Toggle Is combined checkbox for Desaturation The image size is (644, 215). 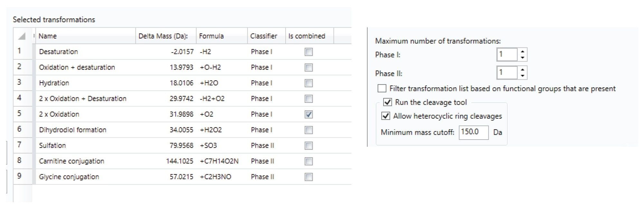[x=308, y=52]
